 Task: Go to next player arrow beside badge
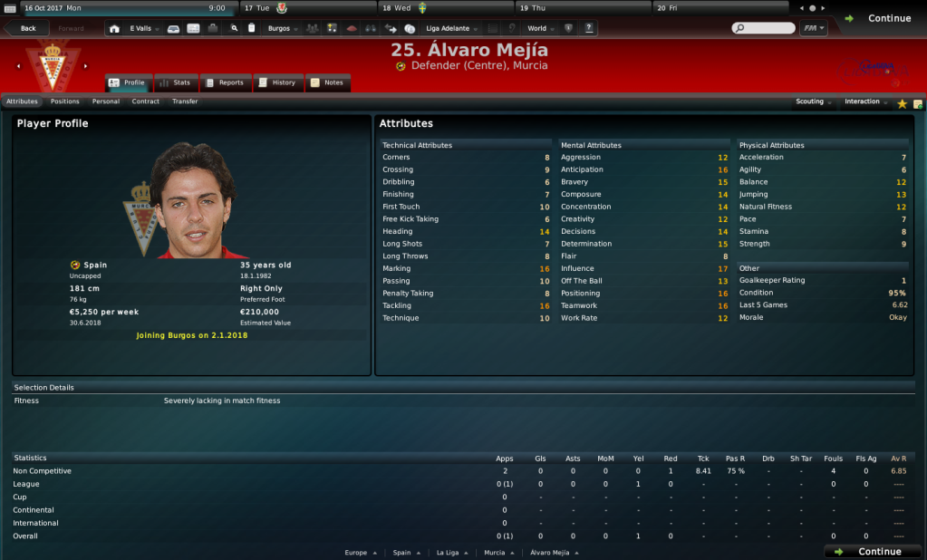pos(85,66)
